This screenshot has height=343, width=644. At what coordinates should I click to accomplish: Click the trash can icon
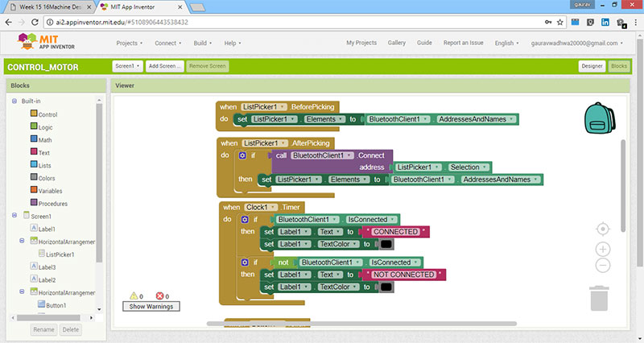tap(599, 299)
